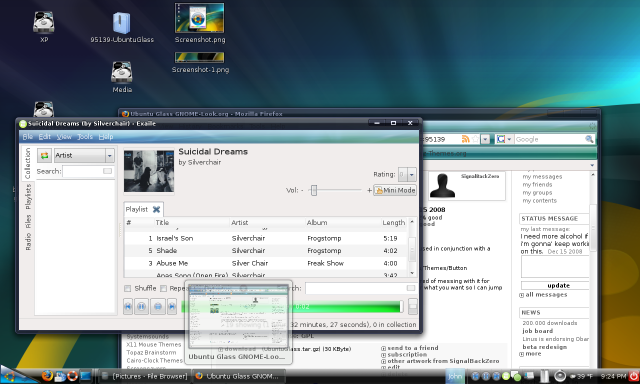
Task: Clear the collection search field icon
Action: pyautogui.click(x=107, y=171)
